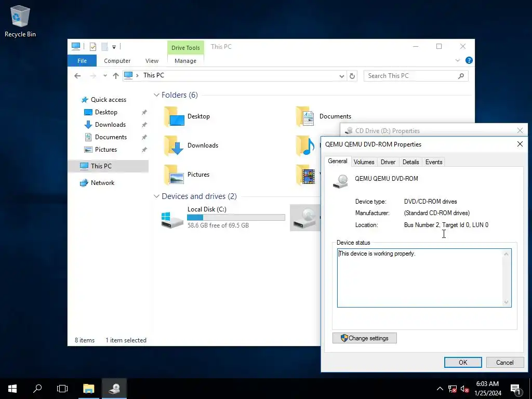The width and height of the screenshot is (532, 399).
Task: Click the This PC system icon in title bar
Action: pyautogui.click(x=76, y=46)
